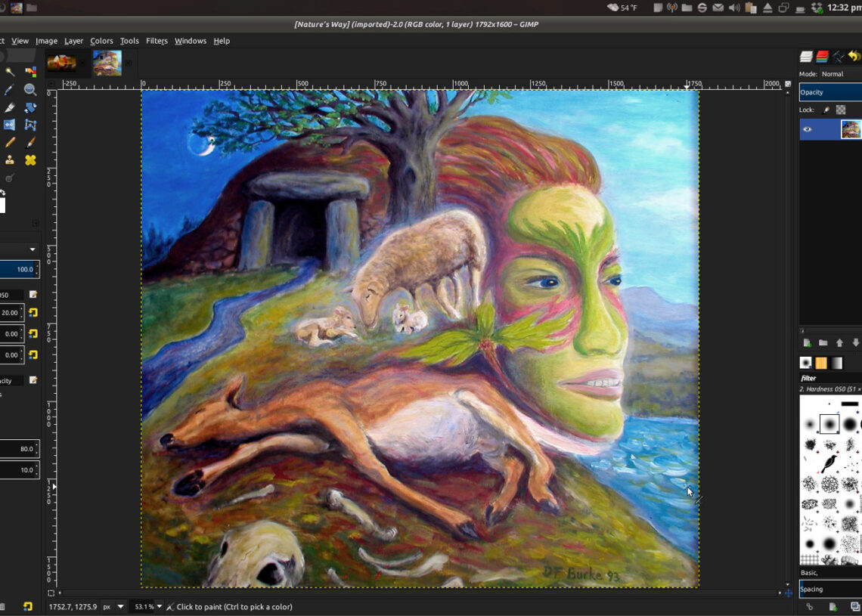
Task: Toggle lock pixels brush icon
Action: (826, 110)
